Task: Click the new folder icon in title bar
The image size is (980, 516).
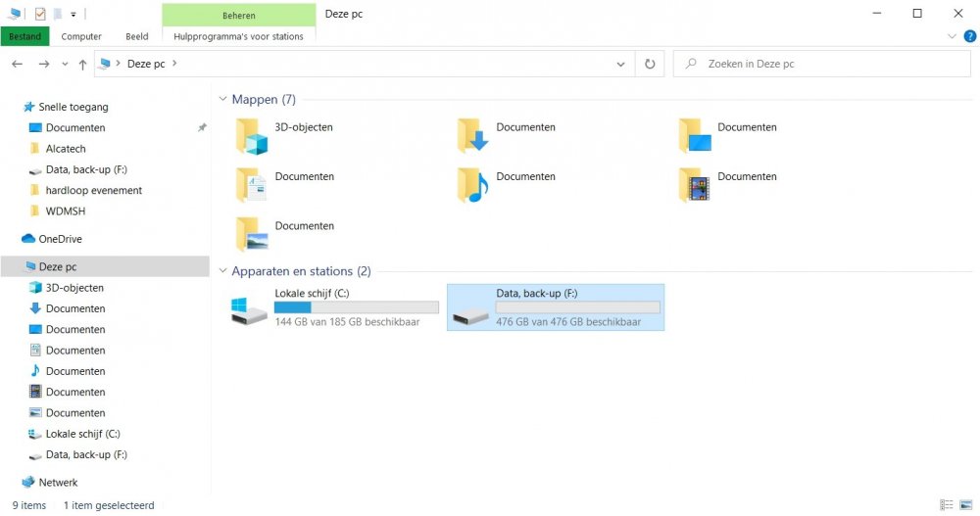Action: (58, 14)
